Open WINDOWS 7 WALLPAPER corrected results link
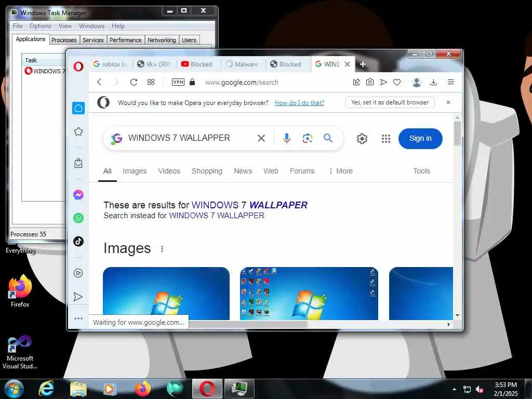 pos(249,205)
